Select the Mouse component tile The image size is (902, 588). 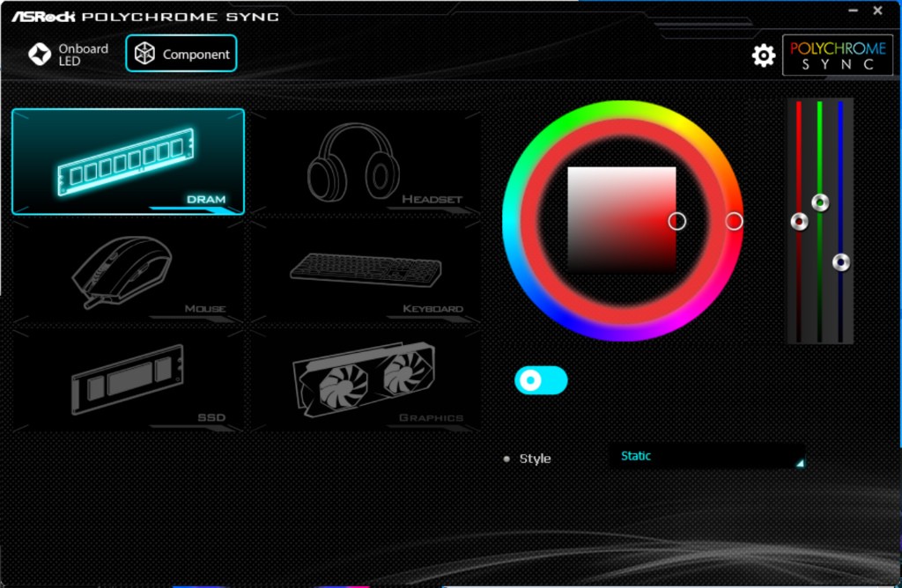coord(128,271)
